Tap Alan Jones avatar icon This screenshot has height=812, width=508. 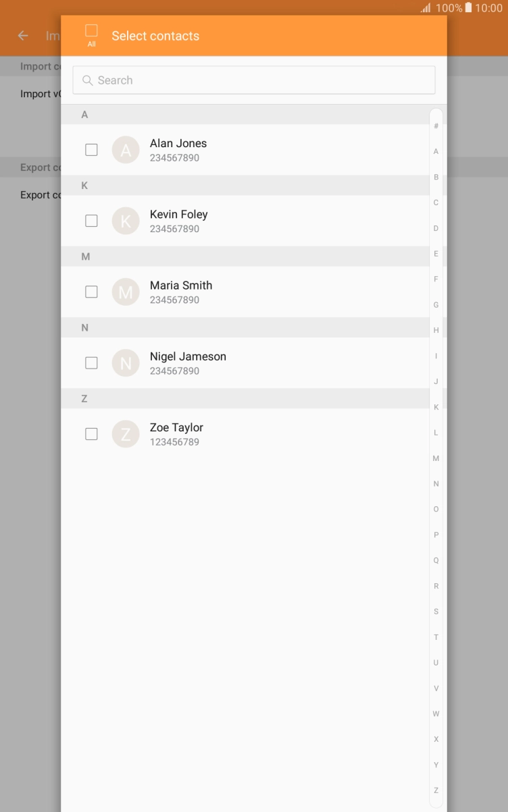coord(126,150)
